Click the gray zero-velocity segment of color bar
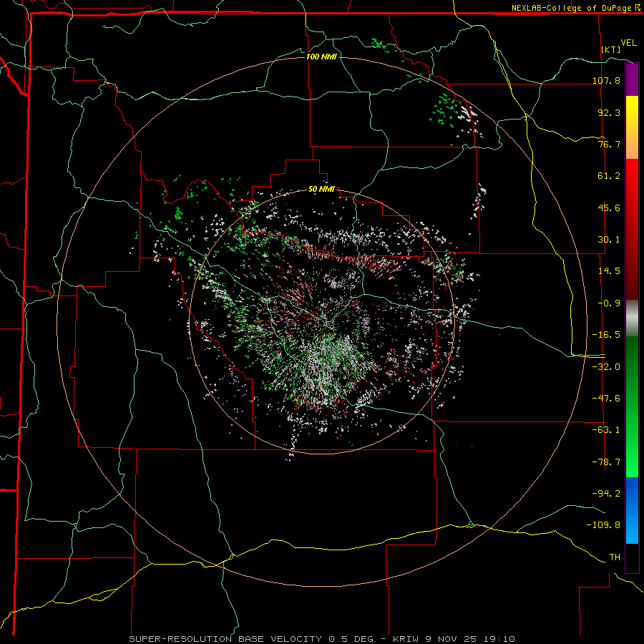The height and width of the screenshot is (644, 644). (632, 318)
